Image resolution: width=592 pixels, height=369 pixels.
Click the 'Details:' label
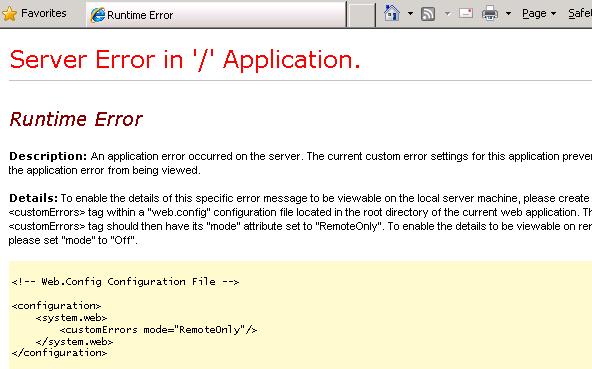click(x=33, y=198)
